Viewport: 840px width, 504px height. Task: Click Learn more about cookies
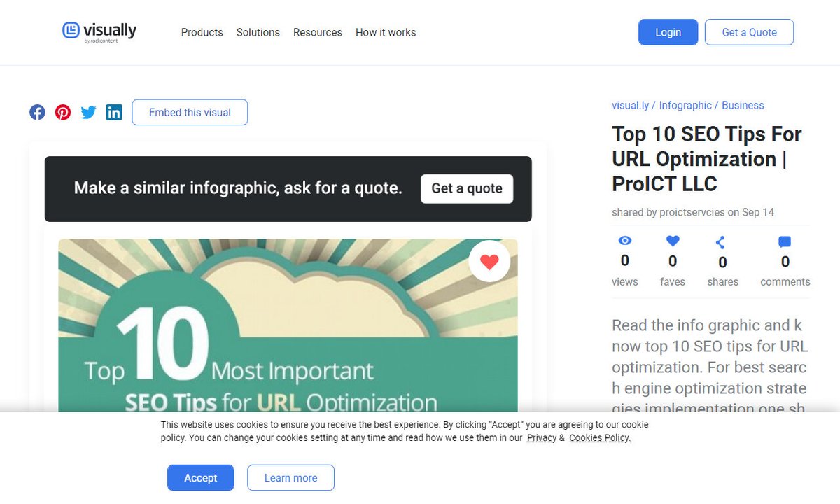coord(291,478)
